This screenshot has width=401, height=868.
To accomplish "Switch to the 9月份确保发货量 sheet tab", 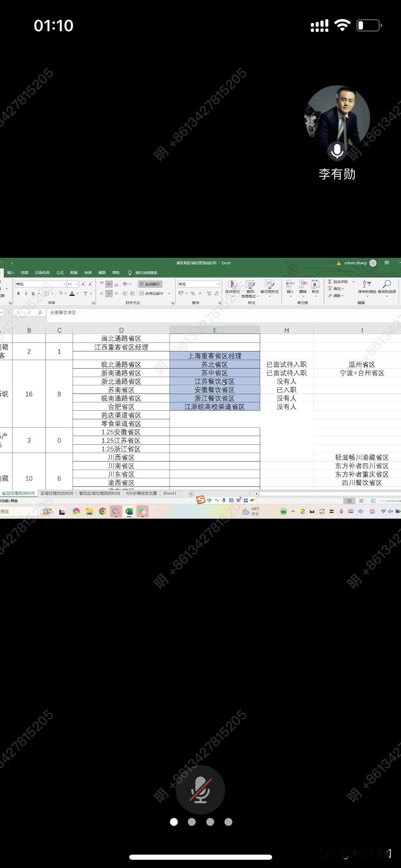I will point(142,493).
